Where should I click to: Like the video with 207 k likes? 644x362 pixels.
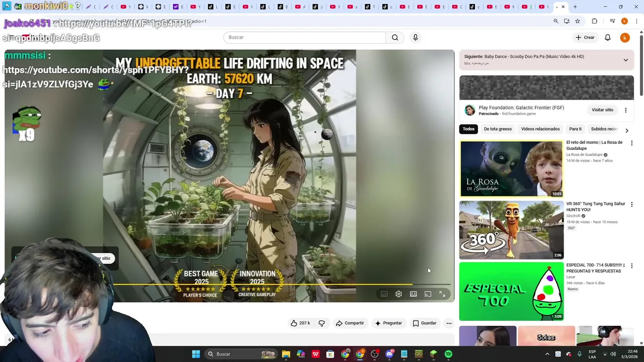click(300, 323)
